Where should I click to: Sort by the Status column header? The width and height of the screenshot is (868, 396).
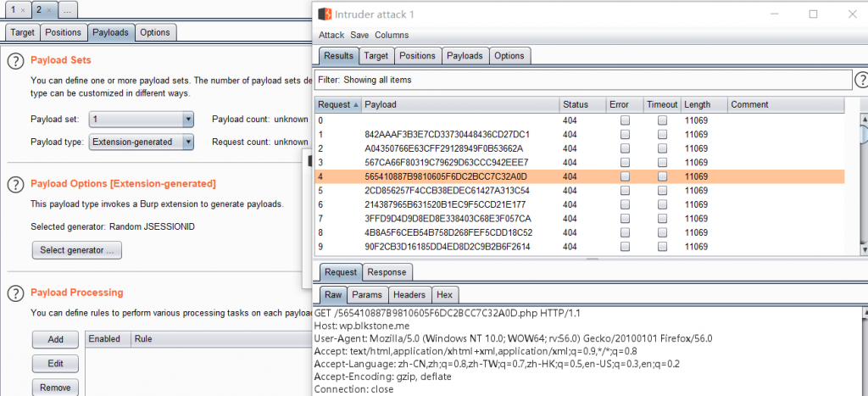click(582, 104)
